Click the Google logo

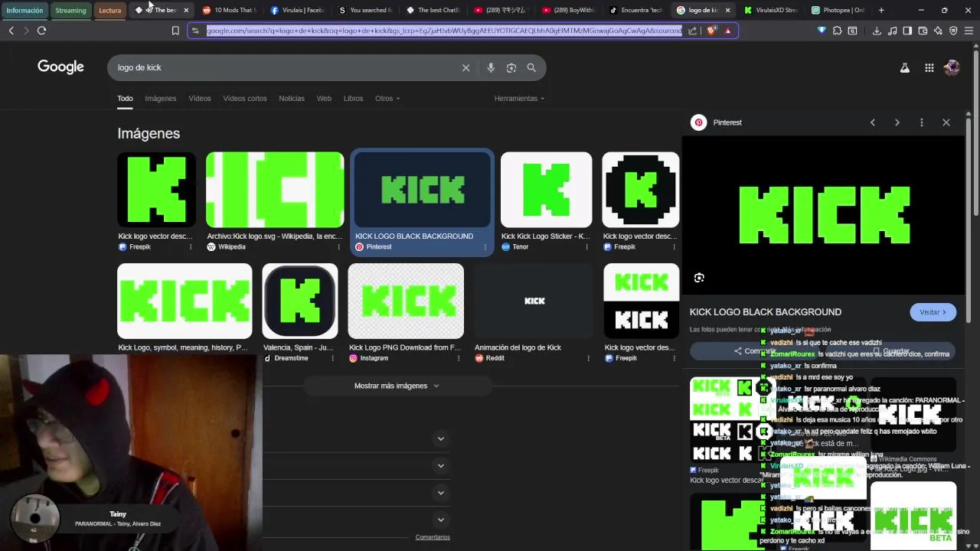coord(60,67)
